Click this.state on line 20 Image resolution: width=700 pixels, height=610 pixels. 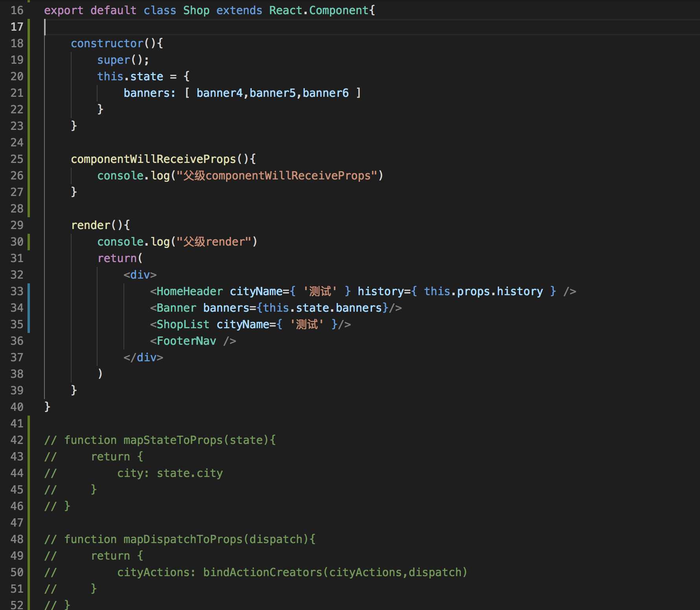[130, 76]
